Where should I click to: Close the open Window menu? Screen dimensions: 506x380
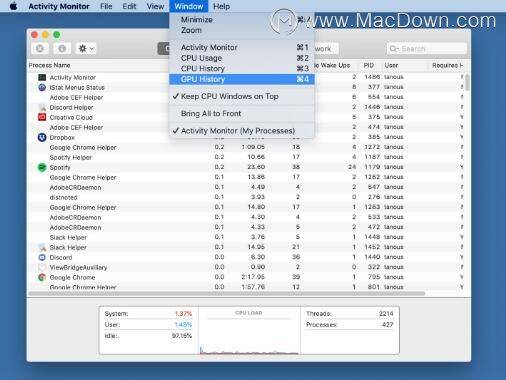(x=189, y=6)
